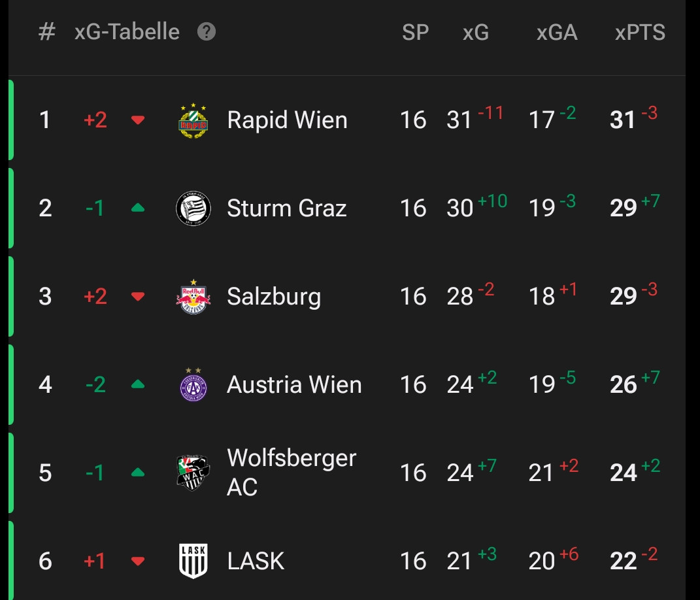The width and height of the screenshot is (700, 600).
Task: Click the # rank column header
Action: 46,32
